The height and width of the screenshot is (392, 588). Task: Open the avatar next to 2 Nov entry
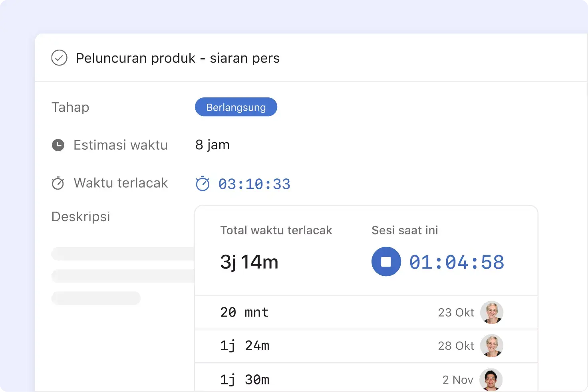[x=492, y=379]
